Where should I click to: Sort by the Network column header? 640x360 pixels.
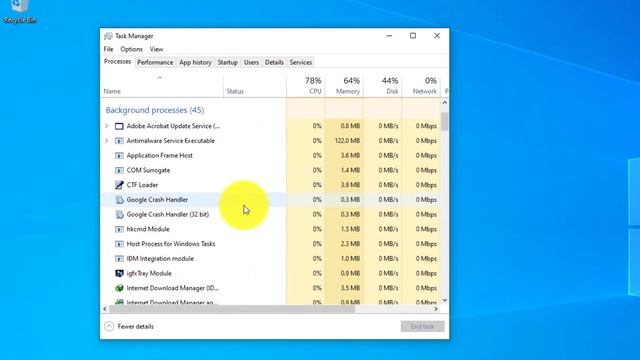click(x=421, y=86)
